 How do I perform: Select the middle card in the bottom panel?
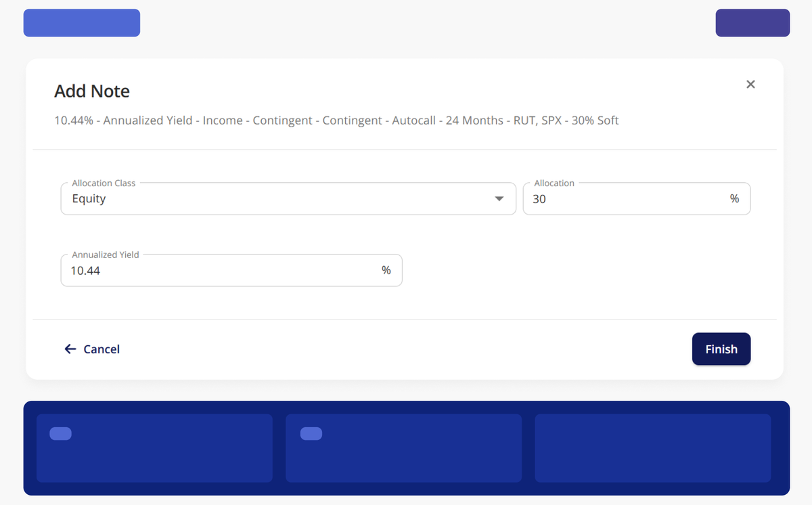(x=404, y=448)
